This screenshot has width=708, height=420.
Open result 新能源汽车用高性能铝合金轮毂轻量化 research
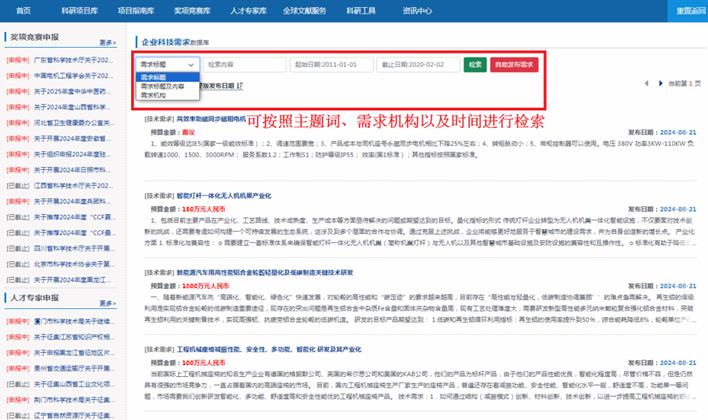(265, 272)
